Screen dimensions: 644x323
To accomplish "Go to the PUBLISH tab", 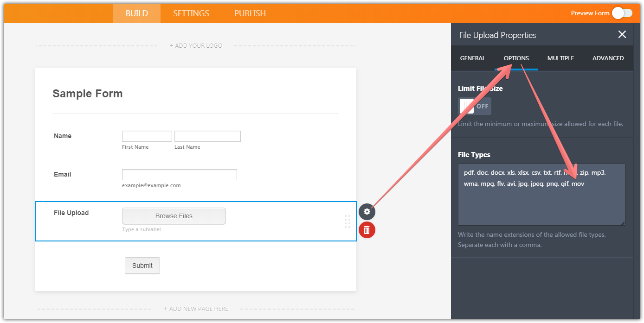I will coord(250,13).
